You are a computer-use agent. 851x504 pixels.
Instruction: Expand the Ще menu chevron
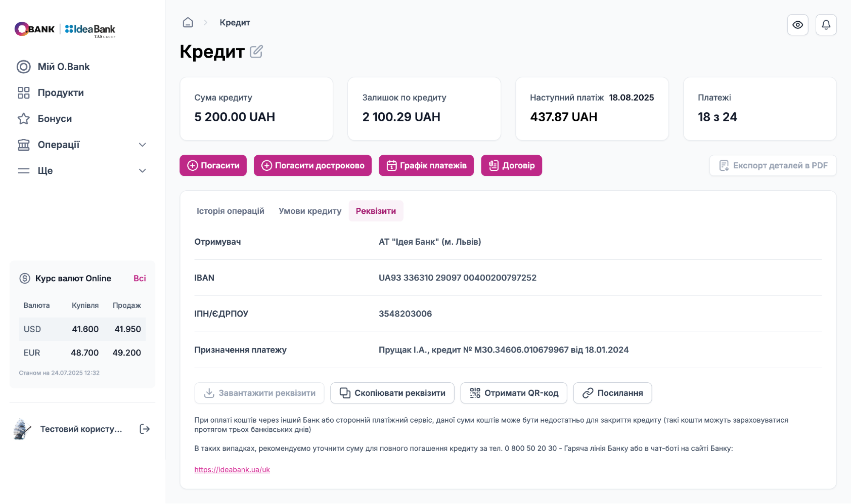click(143, 171)
